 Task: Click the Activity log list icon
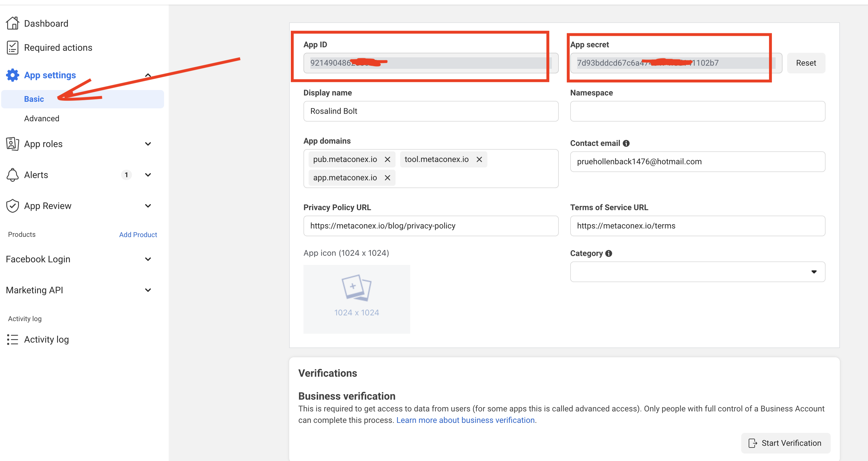[12, 339]
